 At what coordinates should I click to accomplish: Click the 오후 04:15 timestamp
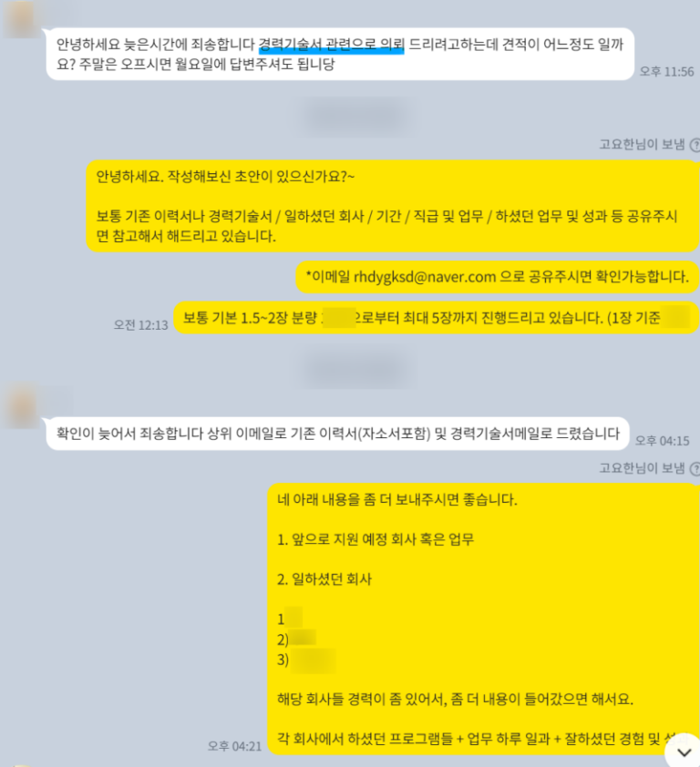[662, 441]
